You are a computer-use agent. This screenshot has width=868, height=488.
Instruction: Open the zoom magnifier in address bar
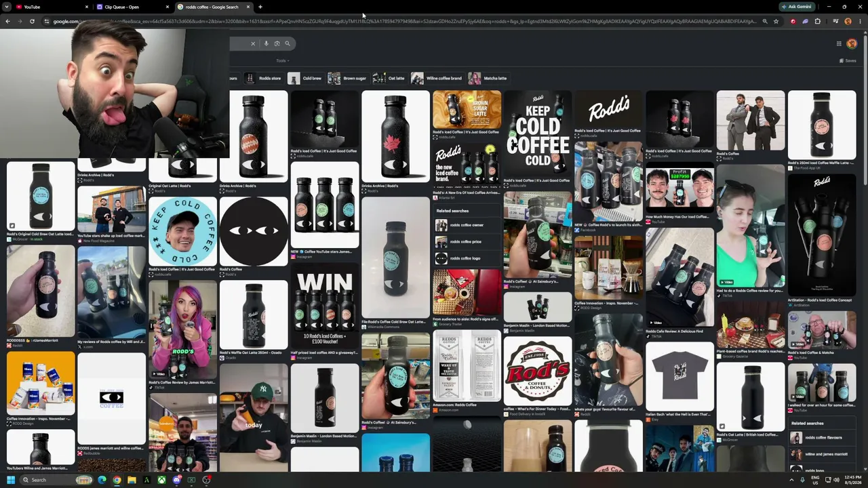pos(765,21)
